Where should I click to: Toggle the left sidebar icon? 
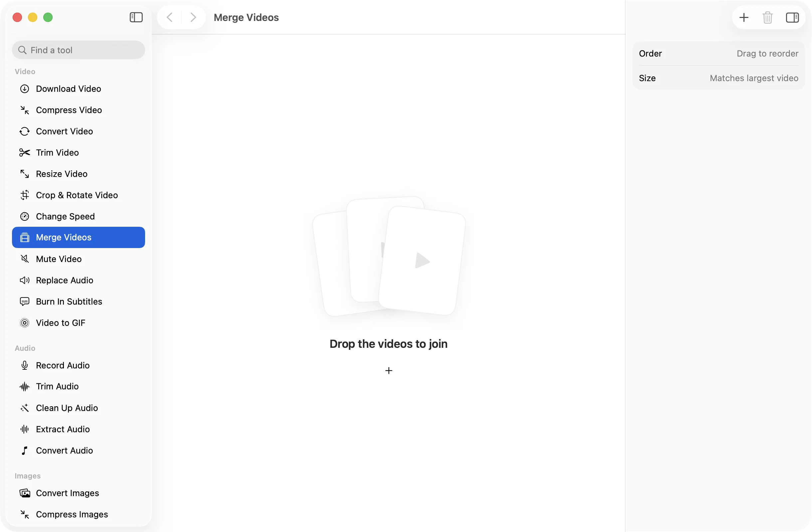136,17
